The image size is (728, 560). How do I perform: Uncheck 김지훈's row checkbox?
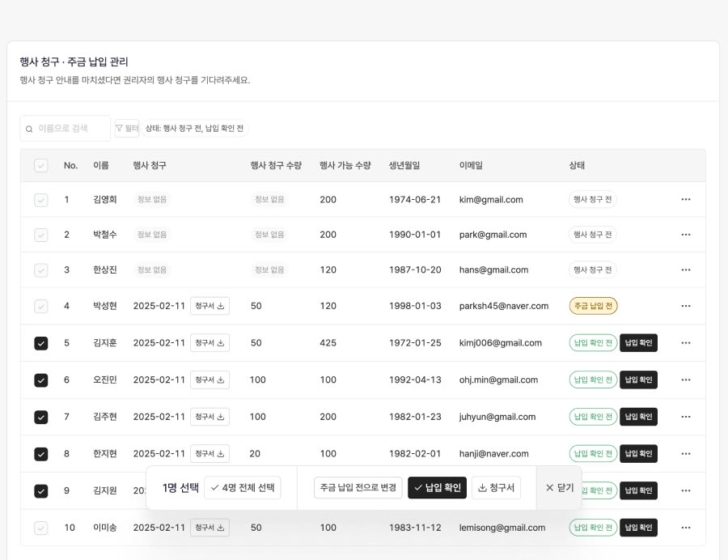[41, 343]
